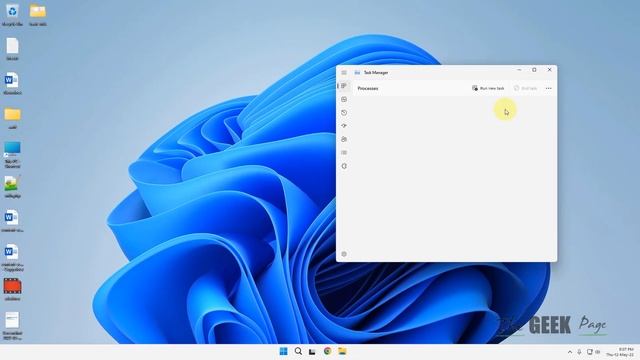
Task: Select the landscape image file desktop icon
Action: 12,187
